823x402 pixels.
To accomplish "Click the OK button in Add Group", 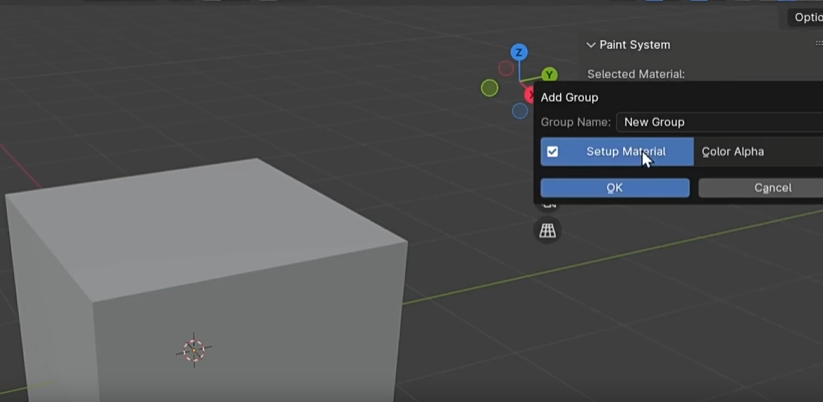I will click(x=614, y=188).
